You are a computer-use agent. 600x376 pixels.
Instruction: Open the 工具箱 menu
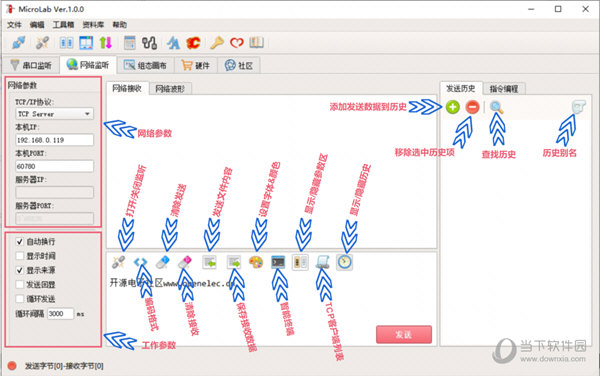(63, 25)
